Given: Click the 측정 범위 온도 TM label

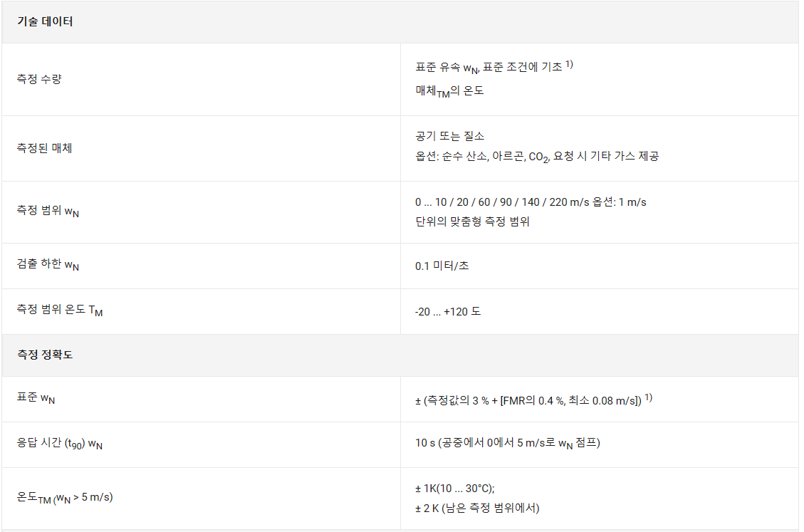Looking at the screenshot, I should point(60,311).
